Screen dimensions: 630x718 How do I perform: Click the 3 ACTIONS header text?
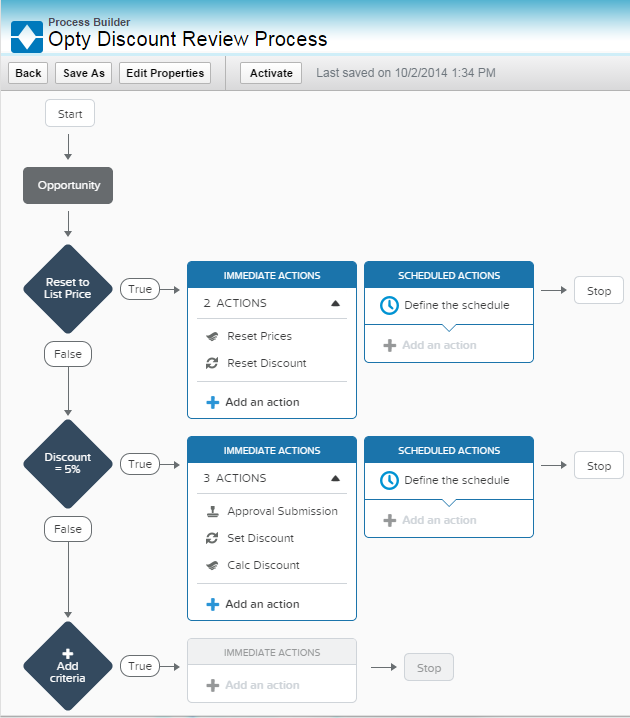coord(235,478)
